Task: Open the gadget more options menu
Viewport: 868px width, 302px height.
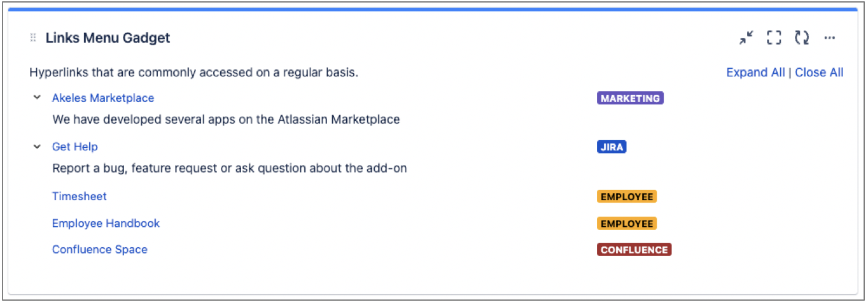Action: (829, 38)
